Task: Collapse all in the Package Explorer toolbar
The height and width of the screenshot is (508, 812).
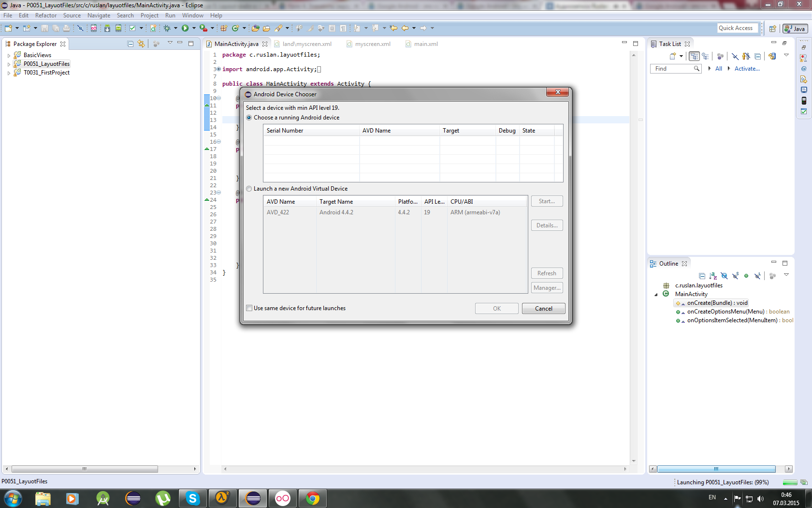Action: (x=130, y=44)
